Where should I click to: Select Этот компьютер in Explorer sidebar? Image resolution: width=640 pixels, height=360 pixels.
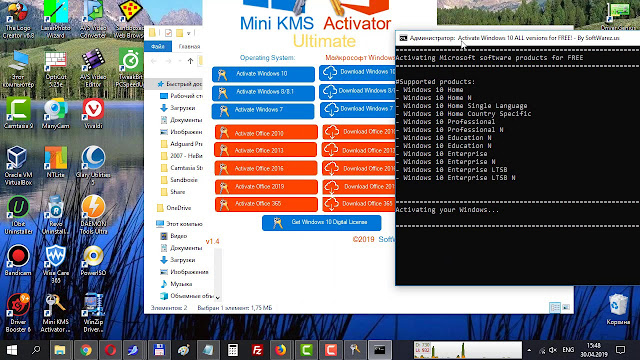tap(179, 224)
